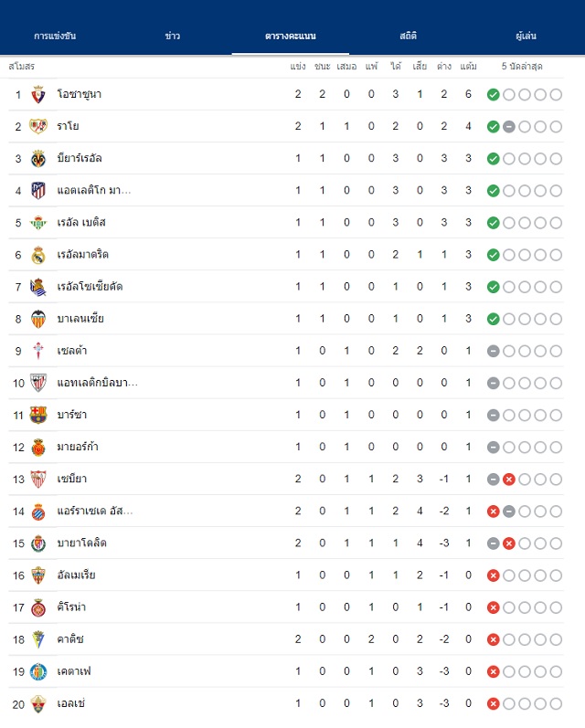Click the เคตาเฟ่ crest icon
Viewport: 585px width, 728px height.
coord(38,671)
